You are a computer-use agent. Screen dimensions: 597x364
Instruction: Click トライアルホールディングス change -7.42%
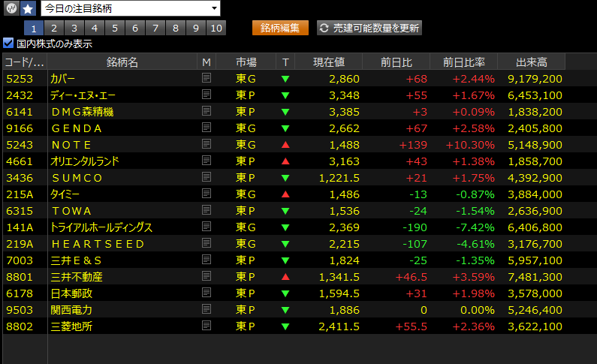[475, 227]
